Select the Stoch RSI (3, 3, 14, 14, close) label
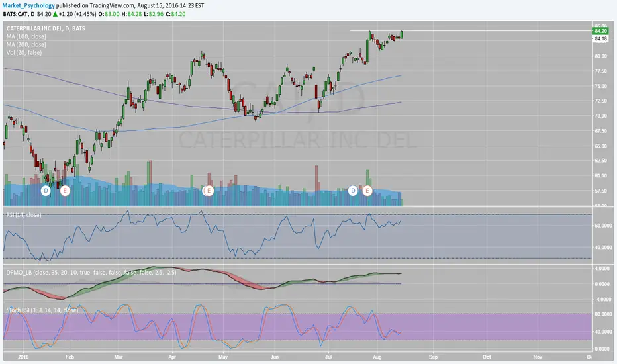 click(x=42, y=310)
